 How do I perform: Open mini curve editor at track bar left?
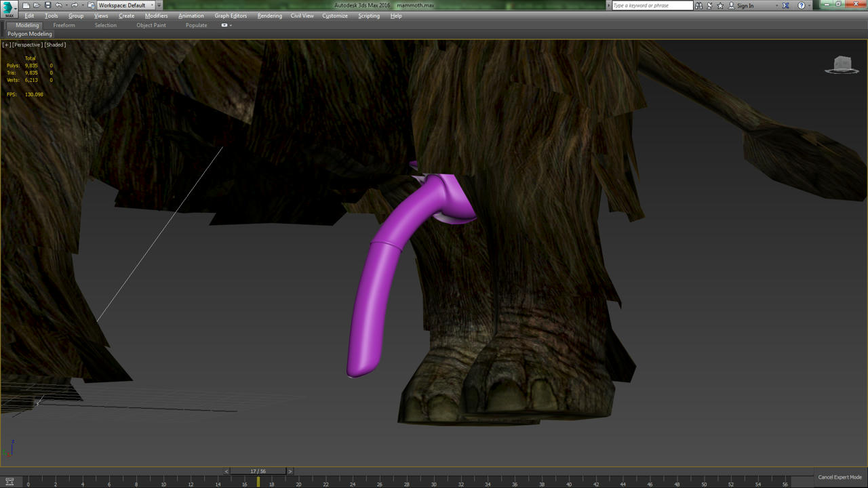click(9, 482)
